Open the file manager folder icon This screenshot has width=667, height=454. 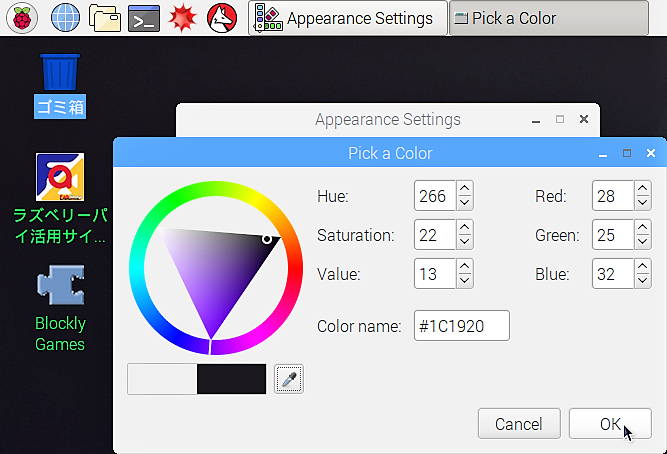[x=105, y=18]
